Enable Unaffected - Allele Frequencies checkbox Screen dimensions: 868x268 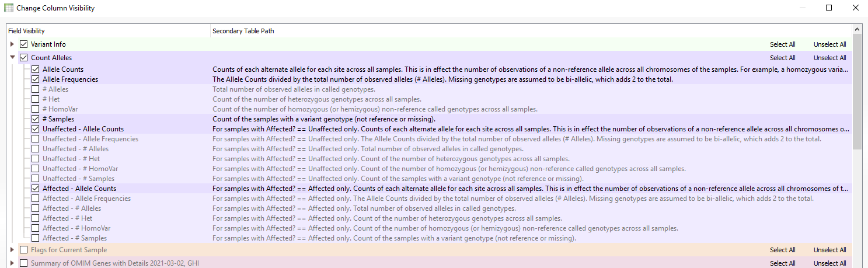coord(36,139)
